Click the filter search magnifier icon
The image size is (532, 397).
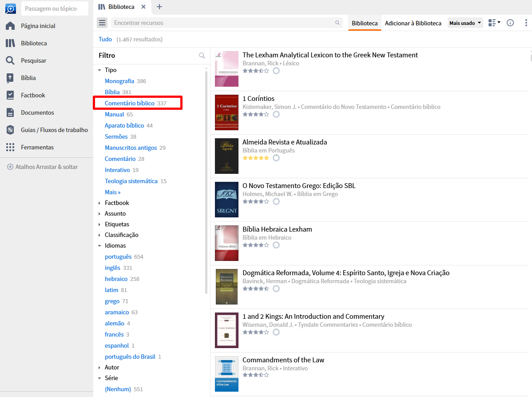click(202, 56)
